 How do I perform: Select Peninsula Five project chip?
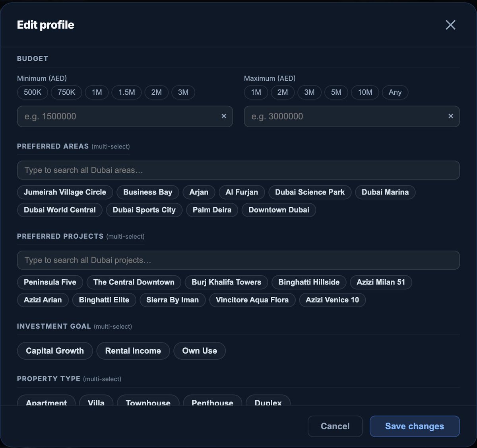pyautogui.click(x=50, y=282)
